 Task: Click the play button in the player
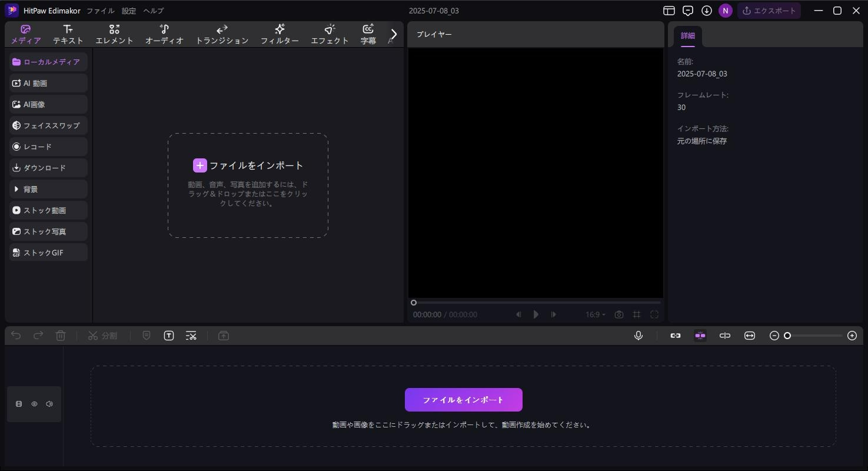point(536,314)
